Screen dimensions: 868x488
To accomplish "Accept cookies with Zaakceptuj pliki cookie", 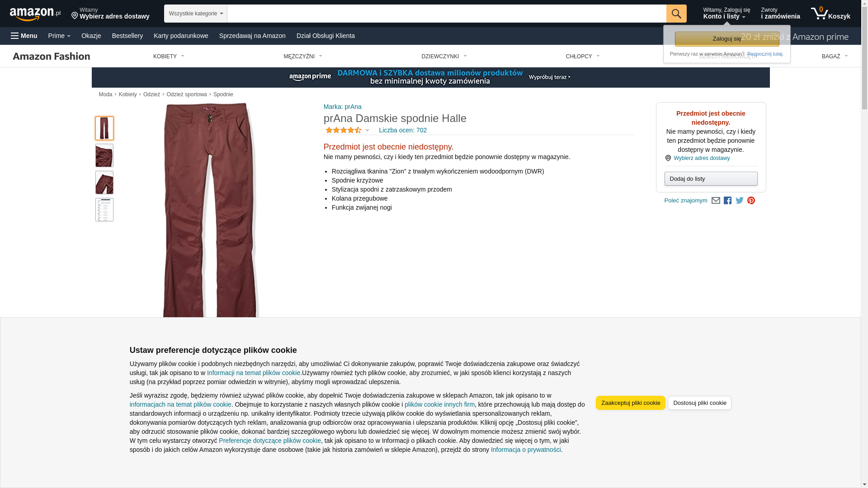I will [630, 403].
